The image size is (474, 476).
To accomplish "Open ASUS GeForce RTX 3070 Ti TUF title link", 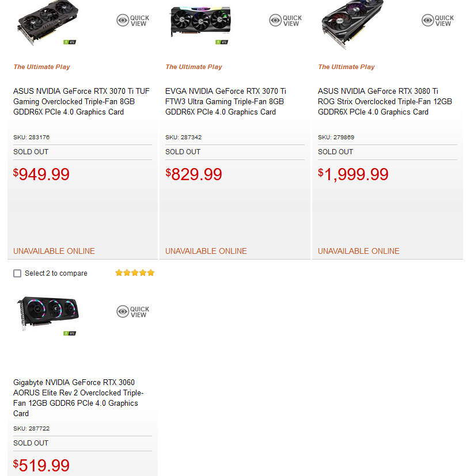I will (x=81, y=101).
